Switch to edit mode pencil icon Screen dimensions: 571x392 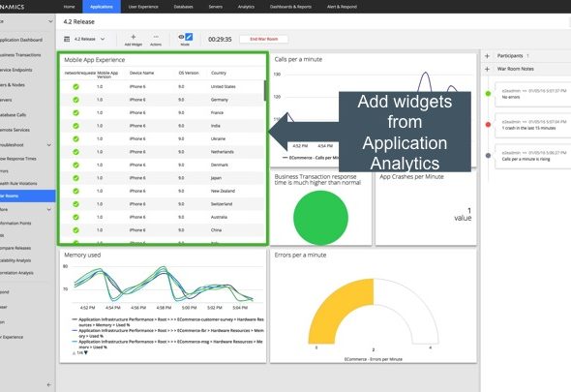click(x=189, y=37)
